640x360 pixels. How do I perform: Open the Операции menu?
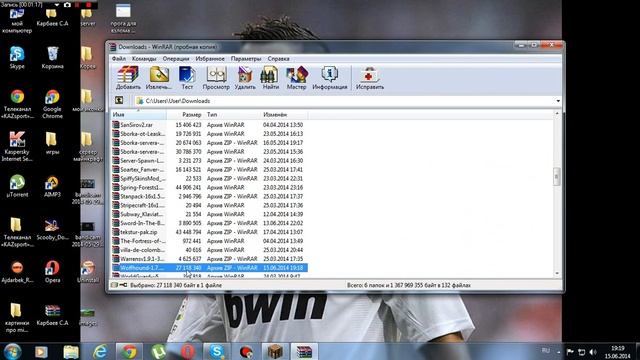(176, 59)
